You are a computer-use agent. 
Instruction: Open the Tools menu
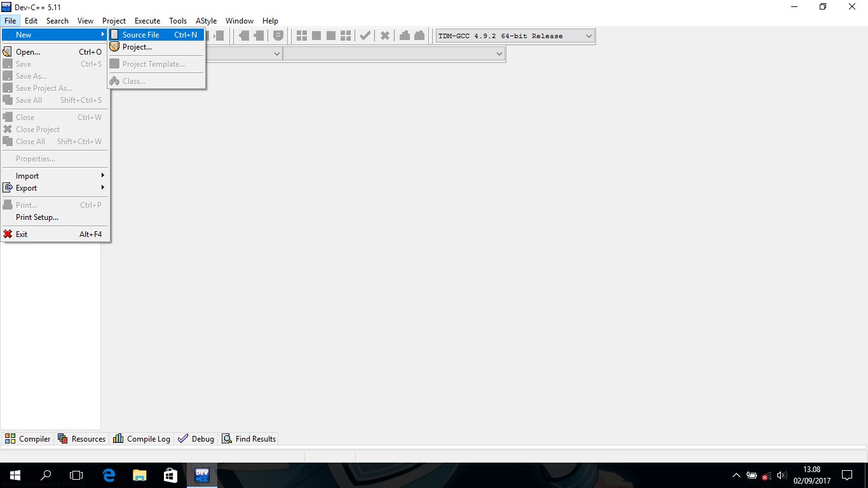(x=178, y=21)
